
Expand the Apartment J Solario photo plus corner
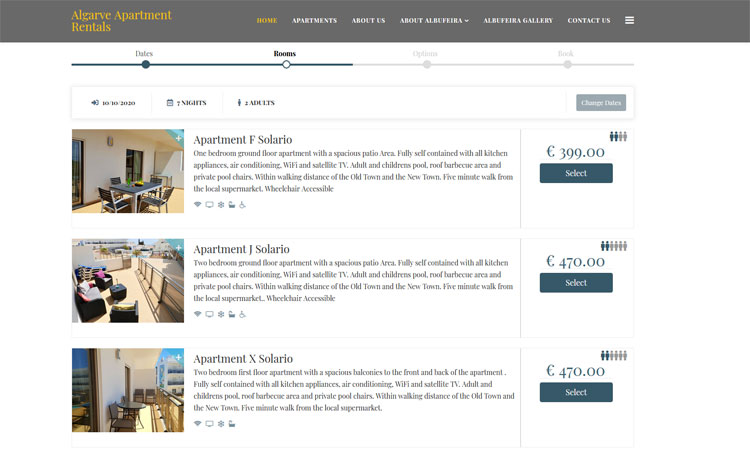[178, 247]
